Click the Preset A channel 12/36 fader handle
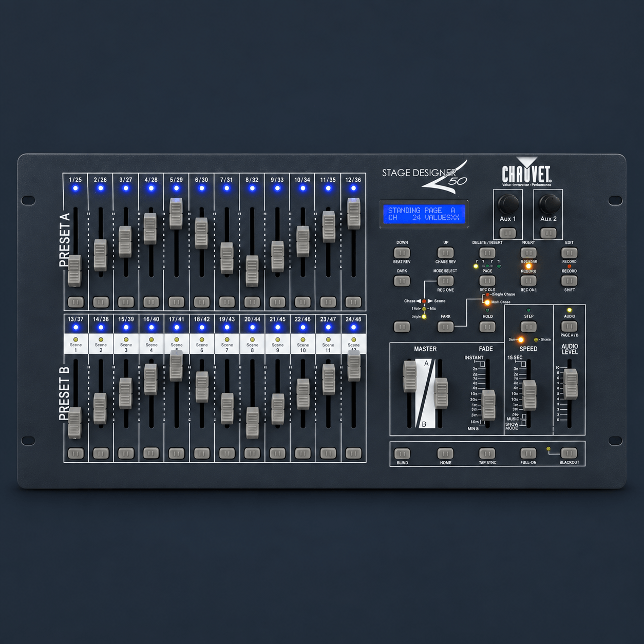Image resolution: width=644 pixels, height=644 pixels. [353, 213]
